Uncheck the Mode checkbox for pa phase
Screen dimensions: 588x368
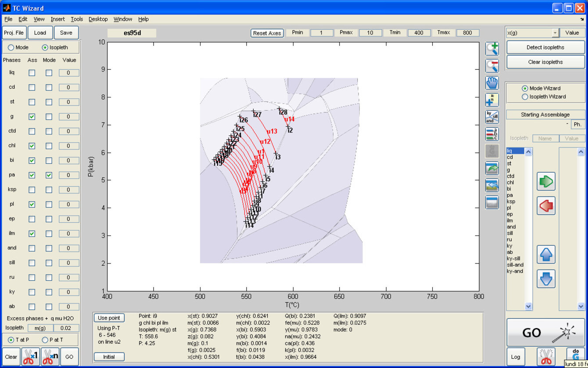click(49, 175)
